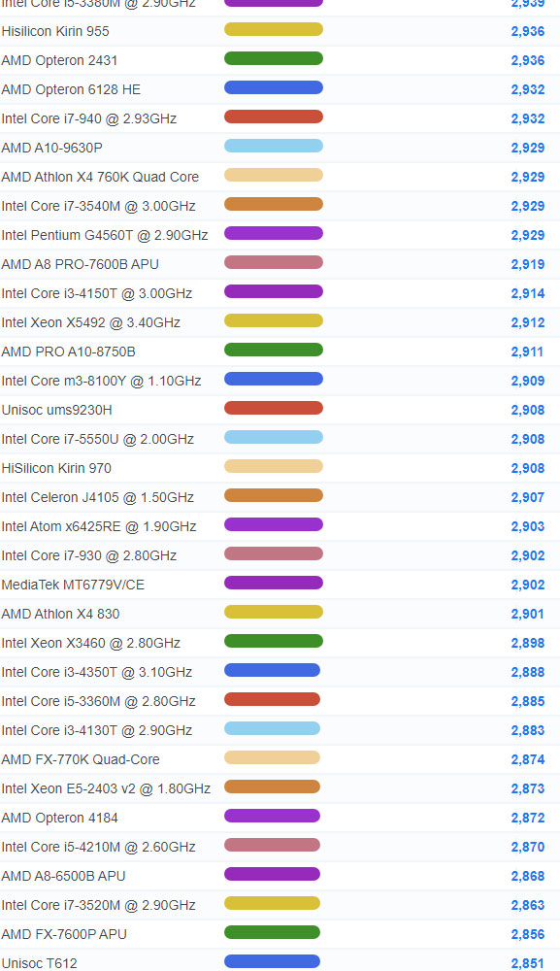This screenshot has height=971, width=560.
Task: Click the 2,863 benchmark score
Action: click(528, 904)
